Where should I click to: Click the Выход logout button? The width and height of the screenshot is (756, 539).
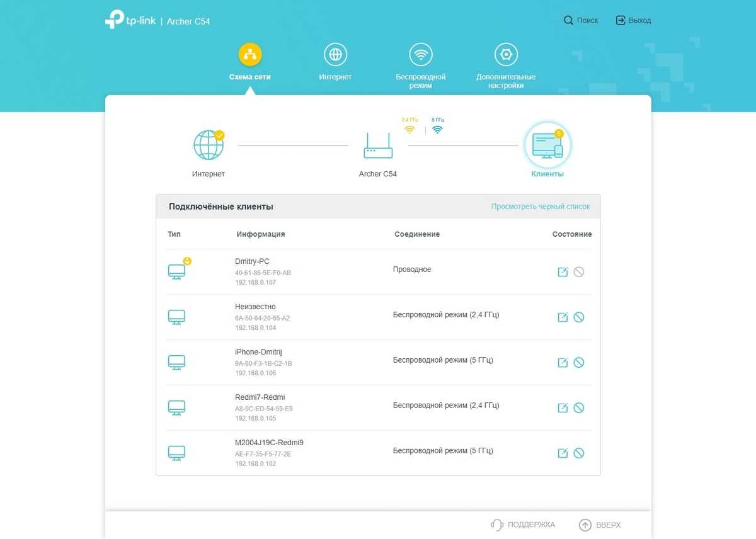(x=633, y=21)
